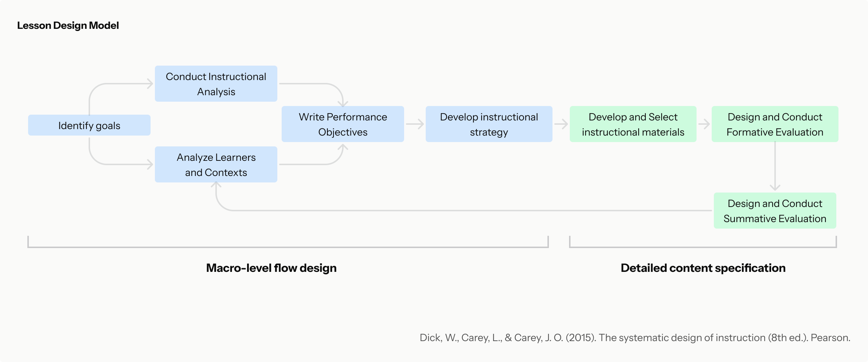This screenshot has width=868, height=362.
Task: Click the Identify goals box
Action: (x=89, y=125)
